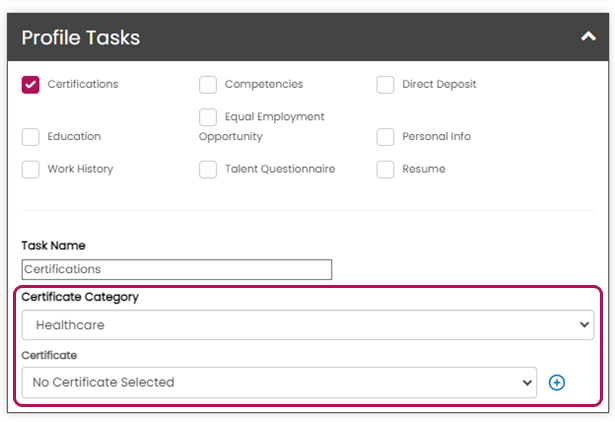Click the 'Direct Deposit' label text
This screenshot has height=422, width=615.
click(439, 84)
